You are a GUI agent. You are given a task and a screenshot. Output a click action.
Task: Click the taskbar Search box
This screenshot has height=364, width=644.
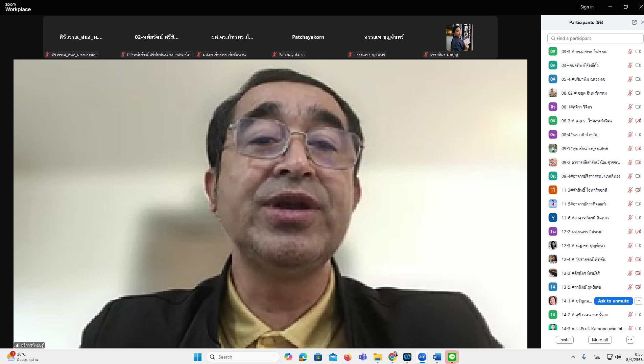tap(243, 357)
